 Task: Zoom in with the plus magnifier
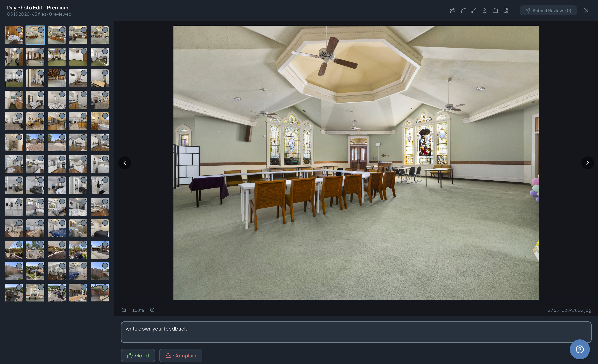tap(152, 310)
